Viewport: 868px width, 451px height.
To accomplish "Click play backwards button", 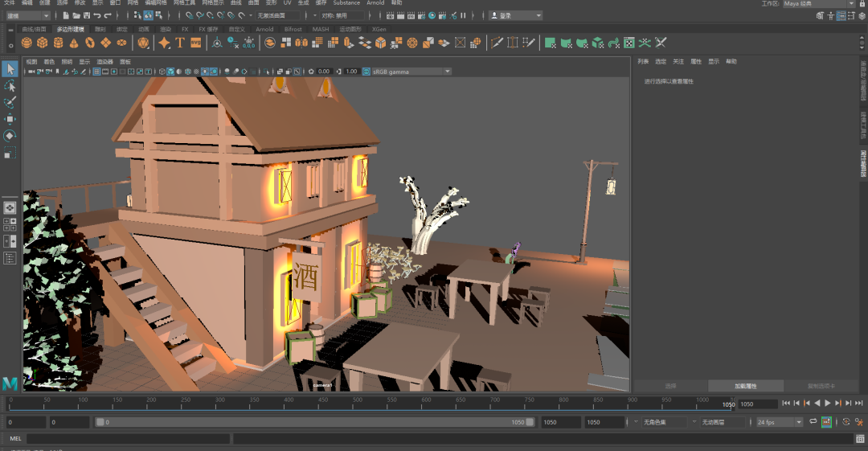I will click(x=817, y=404).
